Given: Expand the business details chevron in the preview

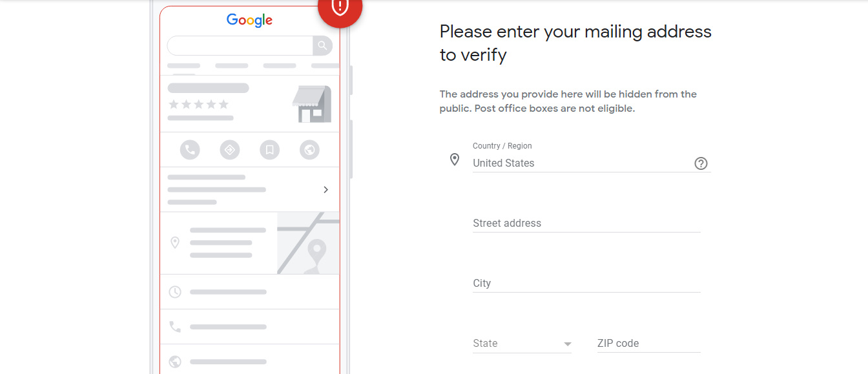Looking at the screenshot, I should coord(325,189).
